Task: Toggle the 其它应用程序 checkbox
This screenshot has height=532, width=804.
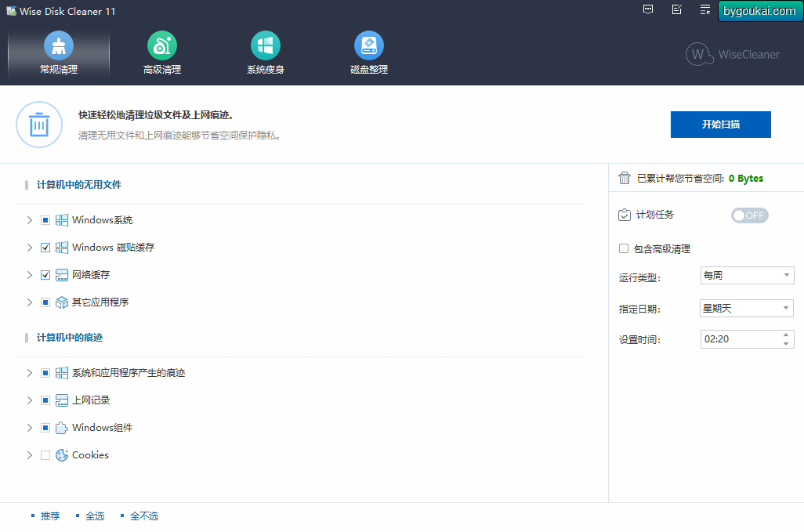Action: click(x=45, y=302)
